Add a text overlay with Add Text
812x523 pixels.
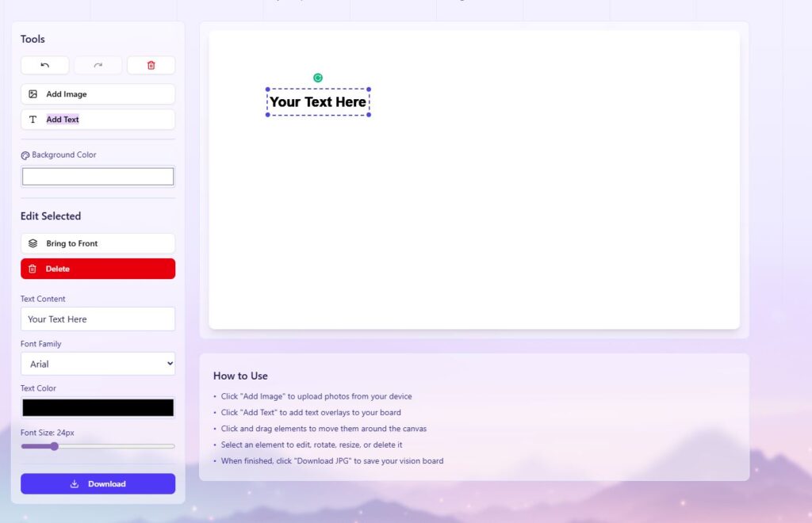[x=98, y=120]
